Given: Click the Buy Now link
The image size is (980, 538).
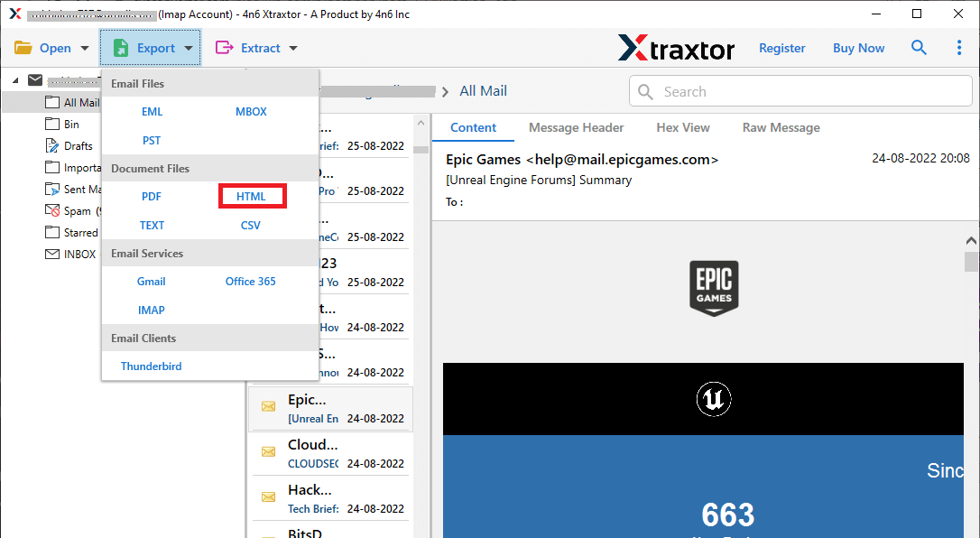Looking at the screenshot, I should click(857, 48).
